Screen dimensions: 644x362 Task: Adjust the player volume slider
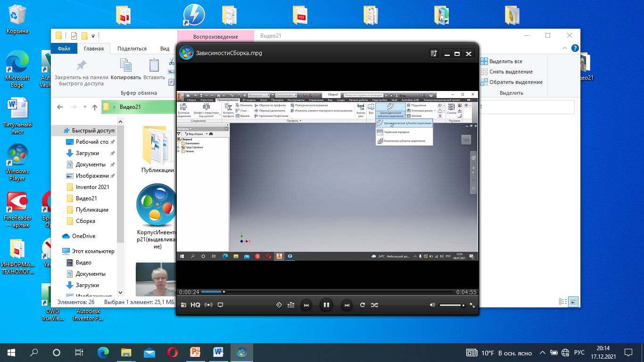tap(452, 305)
